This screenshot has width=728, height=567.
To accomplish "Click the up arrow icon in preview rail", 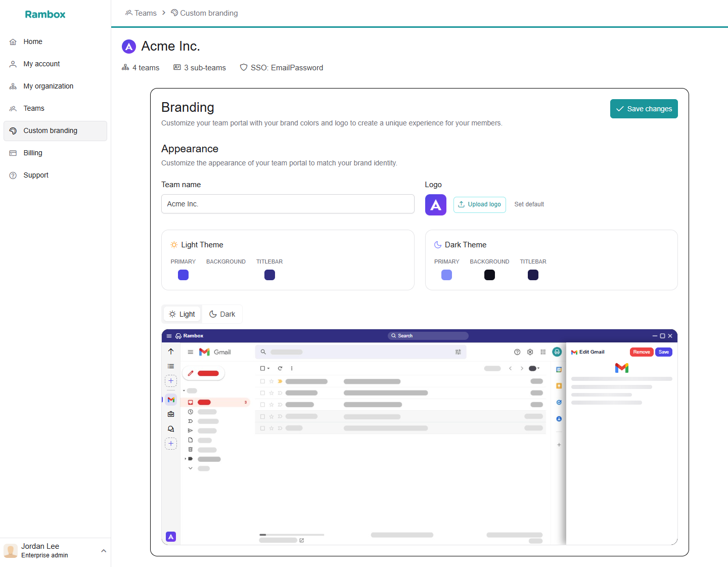I will 171,352.
